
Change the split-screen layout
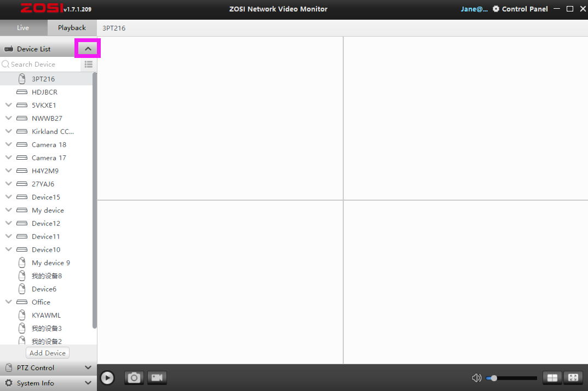coord(552,378)
